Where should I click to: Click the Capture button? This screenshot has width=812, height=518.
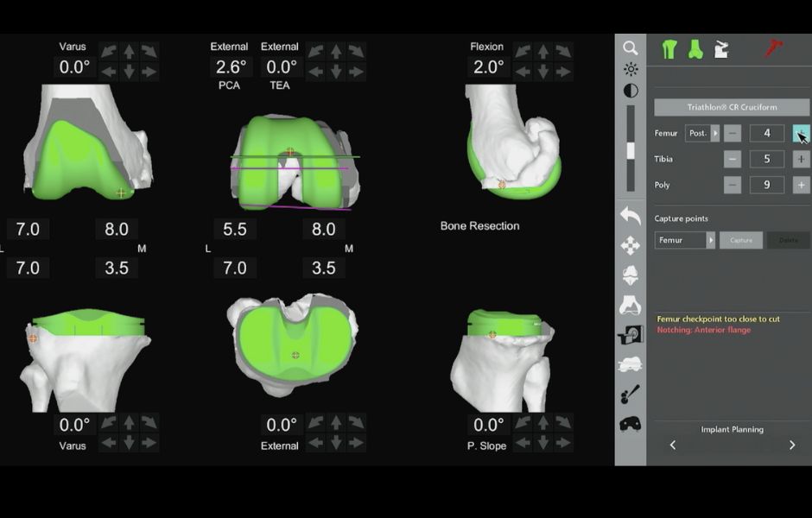coord(741,240)
